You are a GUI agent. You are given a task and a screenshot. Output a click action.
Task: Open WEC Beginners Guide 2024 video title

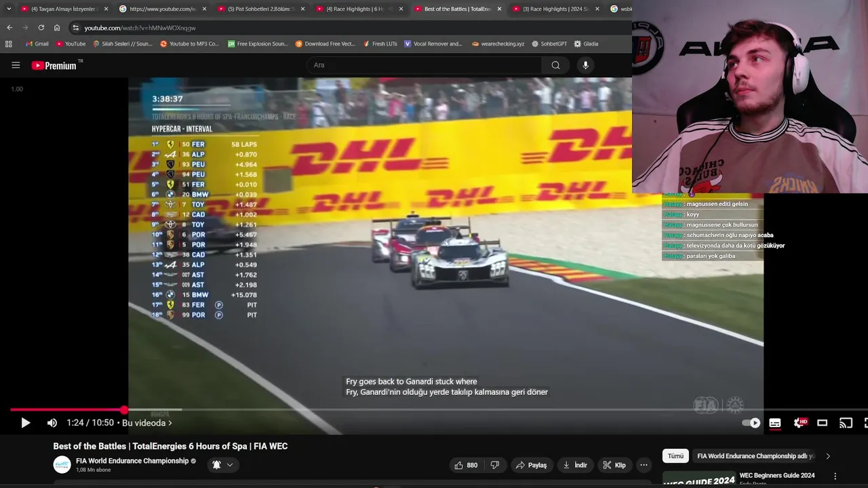click(777, 476)
